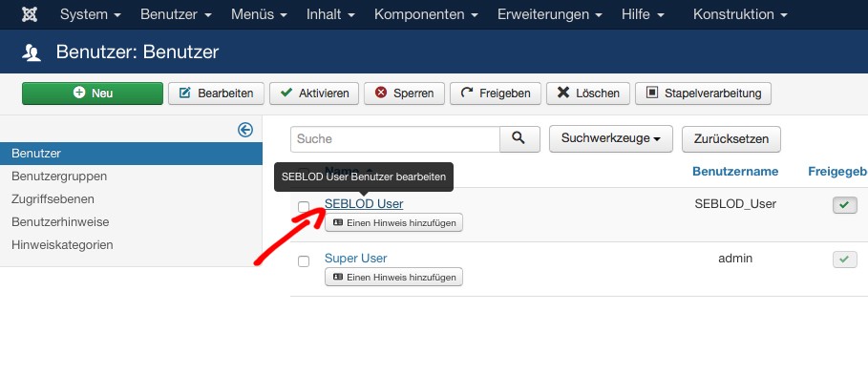Add a note for Super User
The width and height of the screenshot is (868, 374).
(393, 278)
